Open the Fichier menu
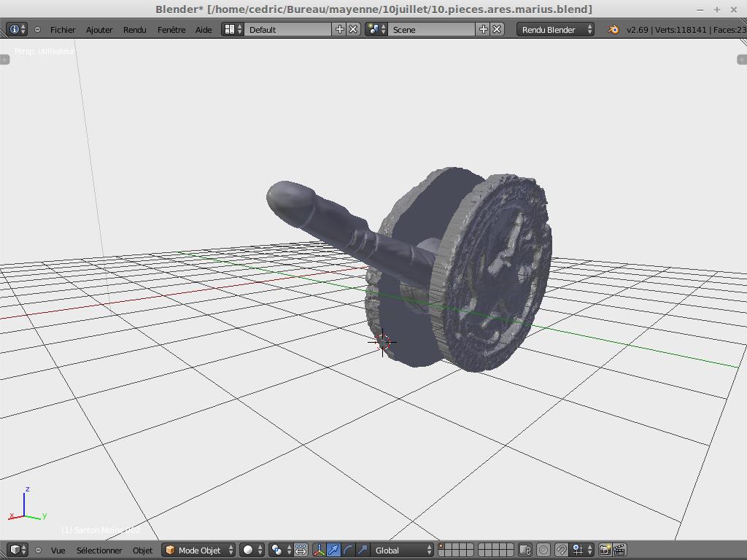 [x=63, y=30]
